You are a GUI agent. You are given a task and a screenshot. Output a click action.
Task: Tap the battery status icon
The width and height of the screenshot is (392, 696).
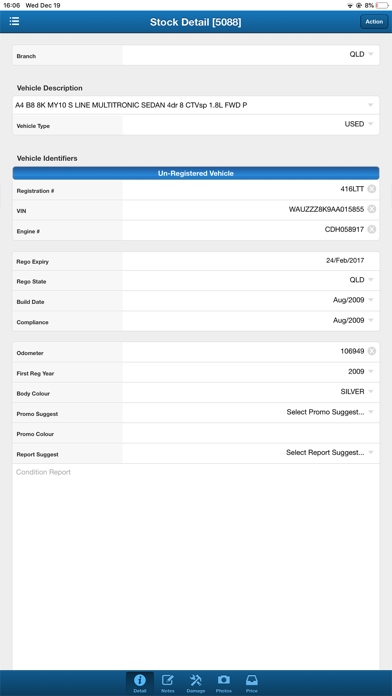(382, 5)
